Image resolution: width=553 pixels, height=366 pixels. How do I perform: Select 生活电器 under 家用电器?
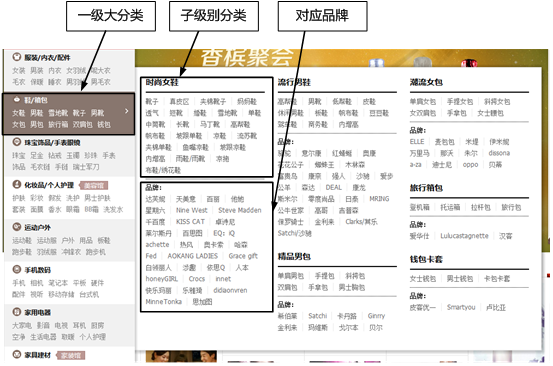43,337
